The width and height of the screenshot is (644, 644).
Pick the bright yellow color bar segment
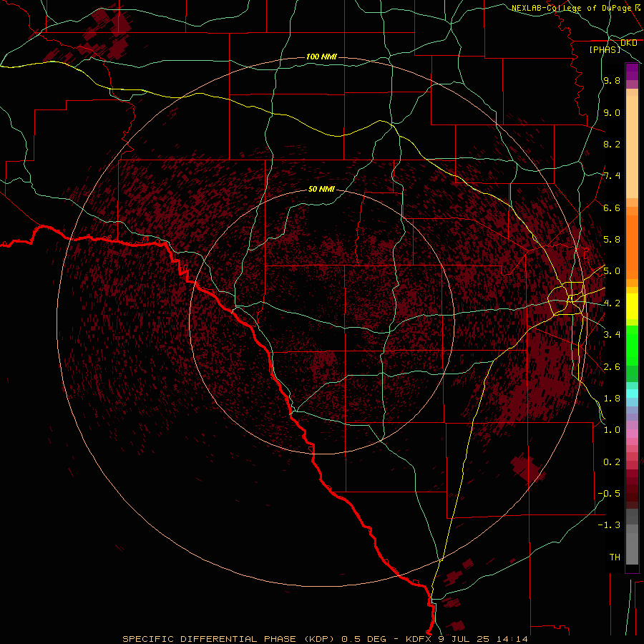pos(632,306)
